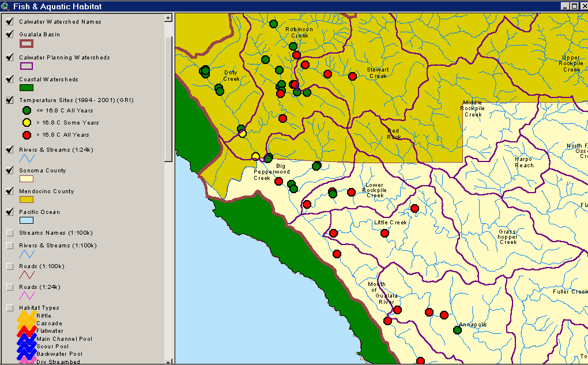The image size is (588, 365).
Task: Click the Roads (1:24k) magenta line symbol
Action: [x=27, y=296]
